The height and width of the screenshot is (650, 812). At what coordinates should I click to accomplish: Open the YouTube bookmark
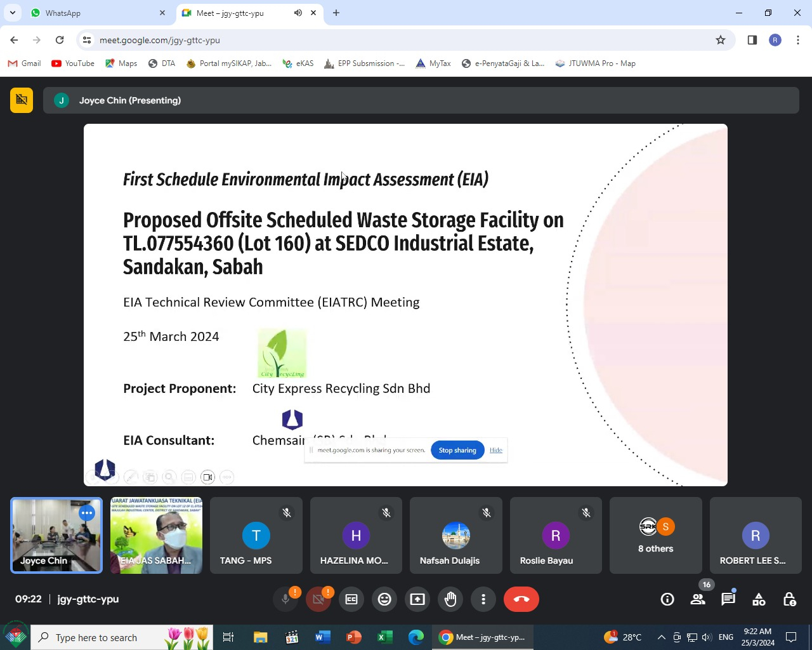[73, 63]
